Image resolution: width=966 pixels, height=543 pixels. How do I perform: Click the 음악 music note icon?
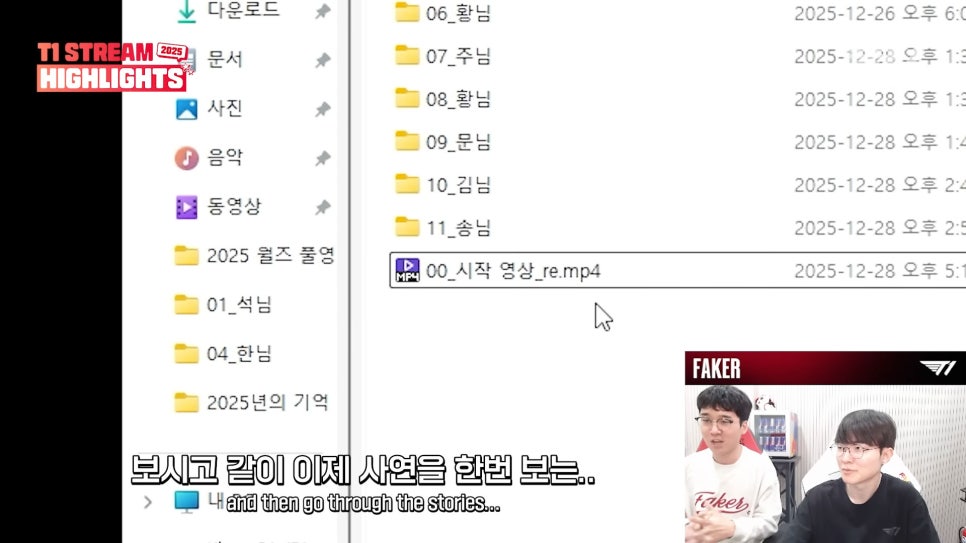(186, 158)
